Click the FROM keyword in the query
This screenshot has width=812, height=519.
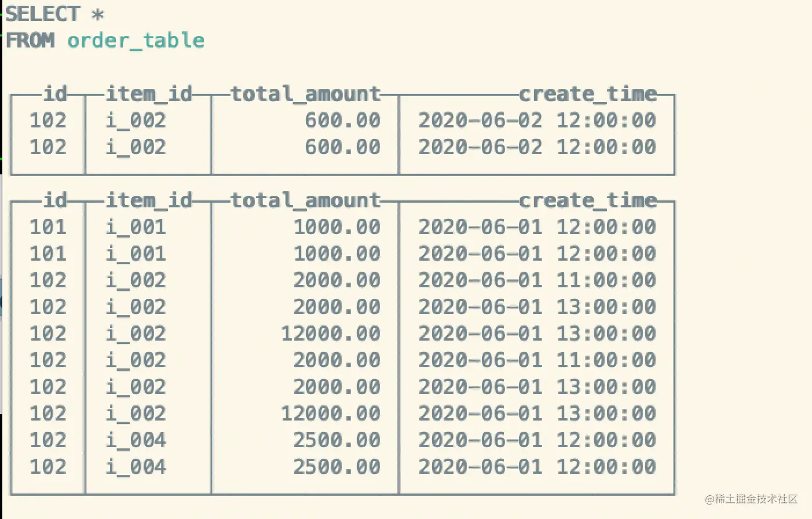click(x=30, y=41)
